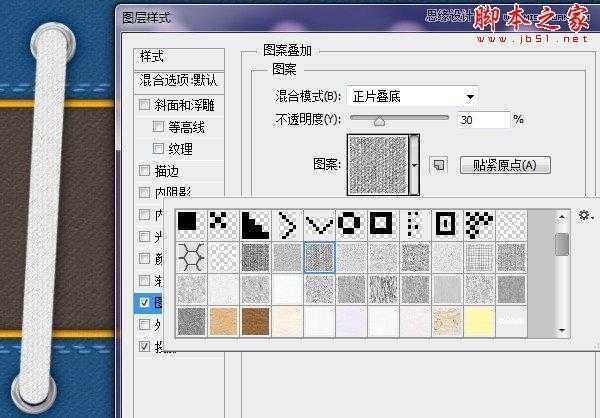Pick the right-pointing chevron pattern swatch
600x418 pixels.
[288, 224]
